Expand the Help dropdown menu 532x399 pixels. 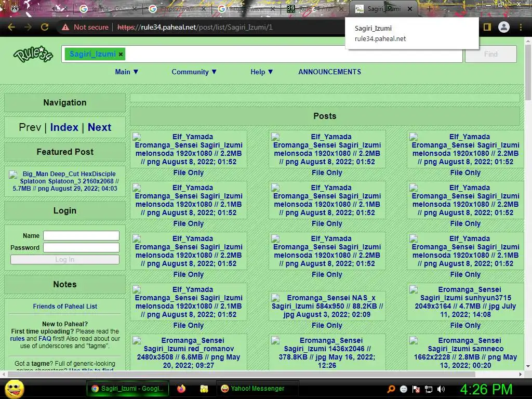coord(262,72)
